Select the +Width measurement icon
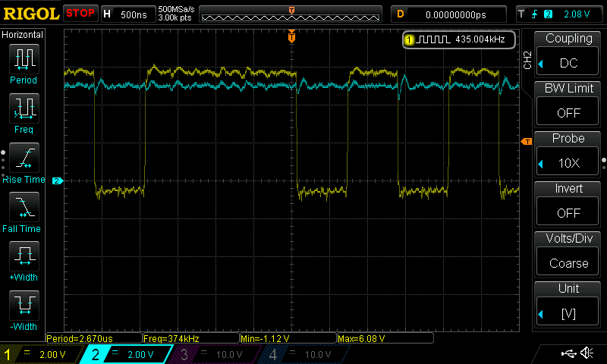 24,256
